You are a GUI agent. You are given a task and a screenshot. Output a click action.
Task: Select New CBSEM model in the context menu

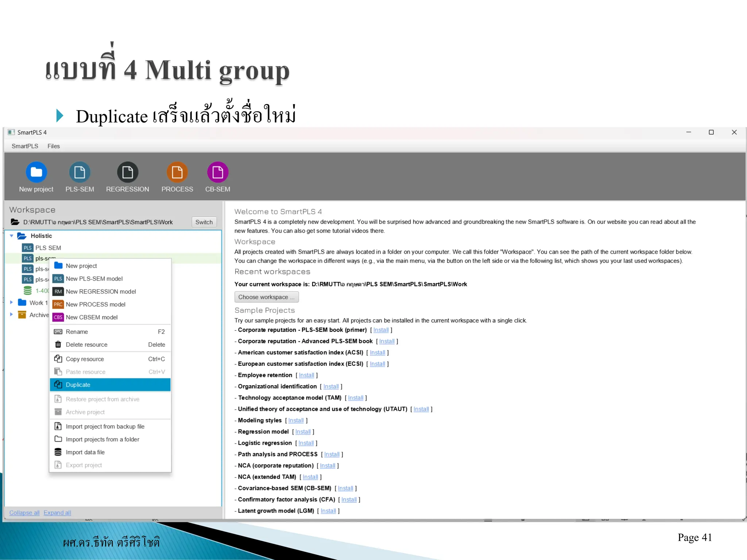[x=92, y=318]
